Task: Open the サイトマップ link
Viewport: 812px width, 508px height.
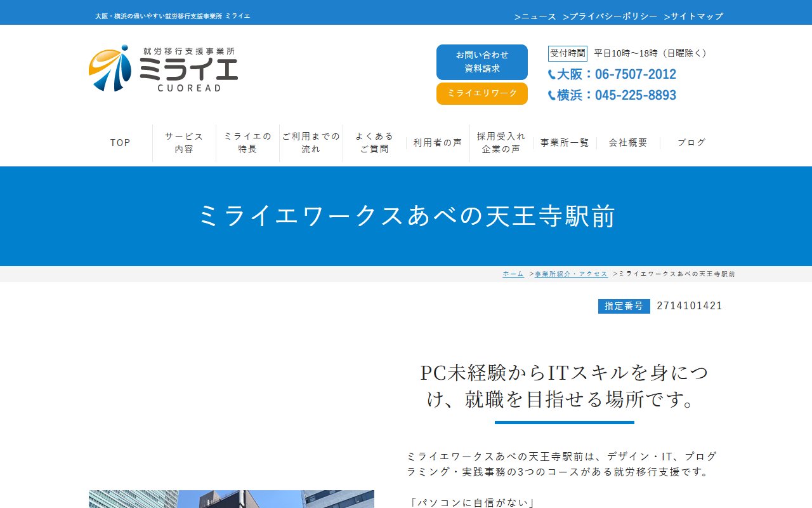Action: [x=693, y=17]
